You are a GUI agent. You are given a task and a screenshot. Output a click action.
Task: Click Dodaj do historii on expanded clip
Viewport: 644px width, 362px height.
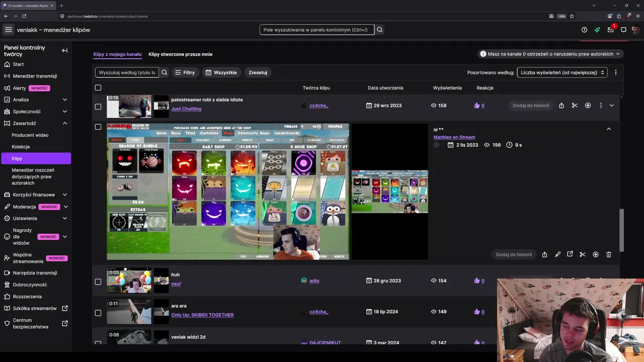pyautogui.click(x=514, y=254)
